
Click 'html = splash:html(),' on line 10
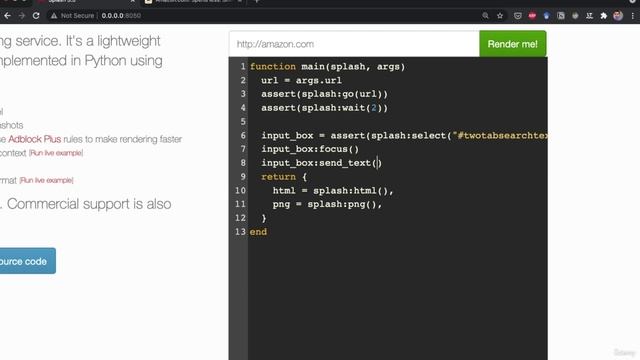(333, 191)
